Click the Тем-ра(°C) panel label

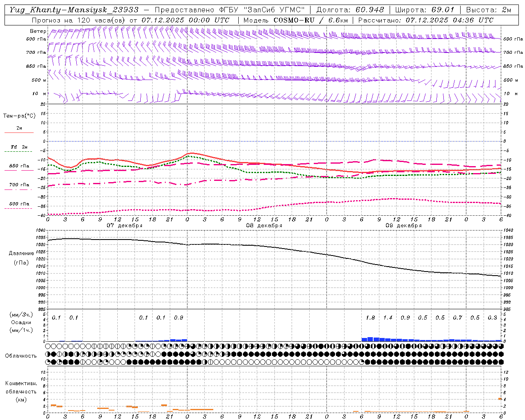click(19, 116)
